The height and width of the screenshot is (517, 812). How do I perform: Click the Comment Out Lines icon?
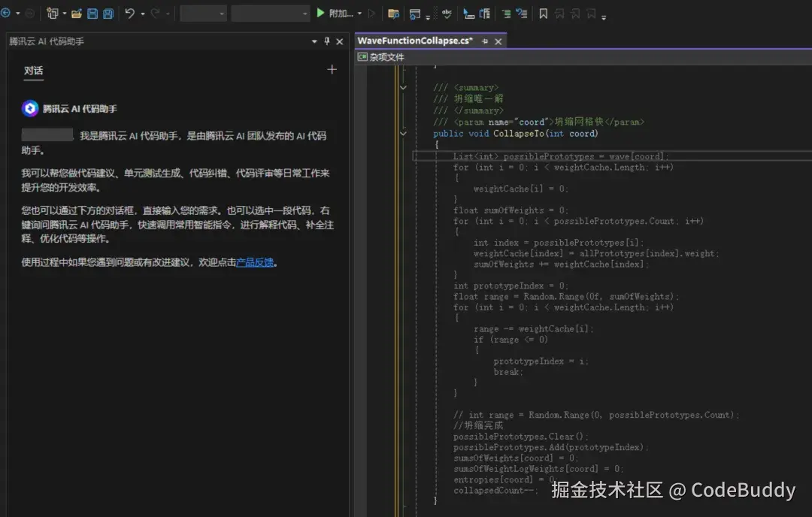coord(507,14)
